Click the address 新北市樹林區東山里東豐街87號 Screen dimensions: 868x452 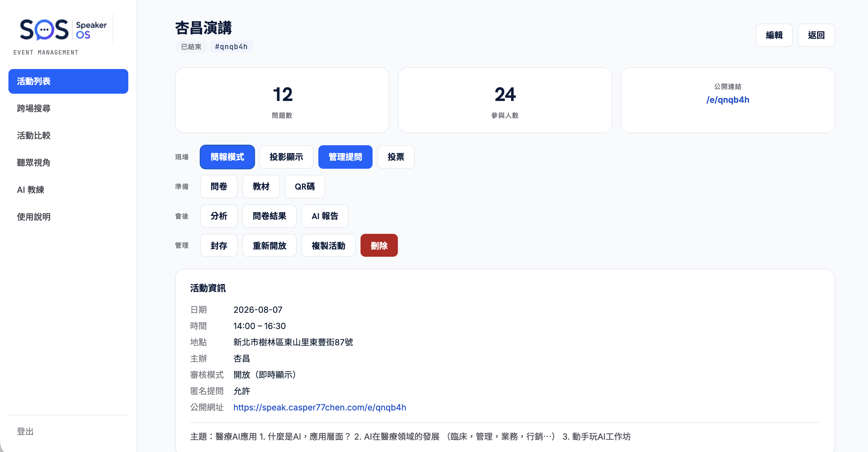[293, 342]
